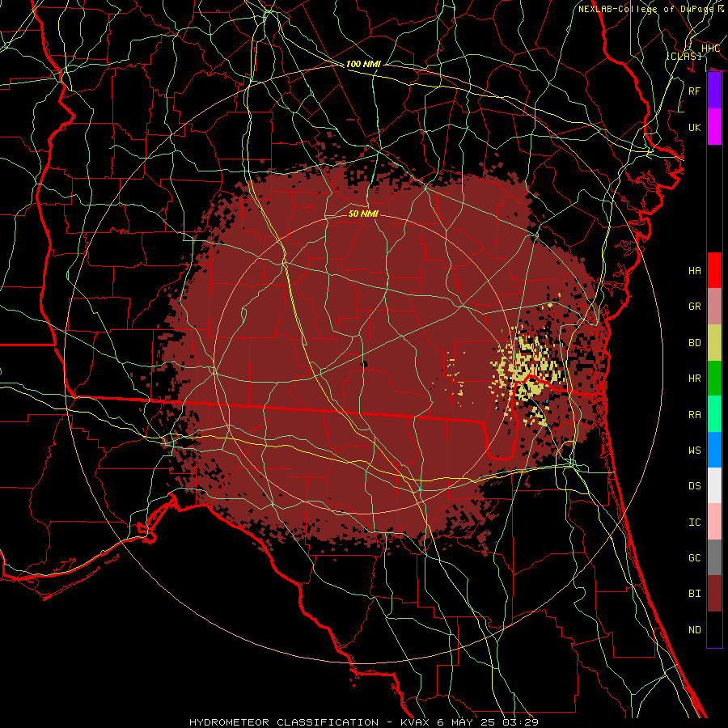The width and height of the screenshot is (728, 728).
Task: Click the GC legend label
Action: [695, 558]
